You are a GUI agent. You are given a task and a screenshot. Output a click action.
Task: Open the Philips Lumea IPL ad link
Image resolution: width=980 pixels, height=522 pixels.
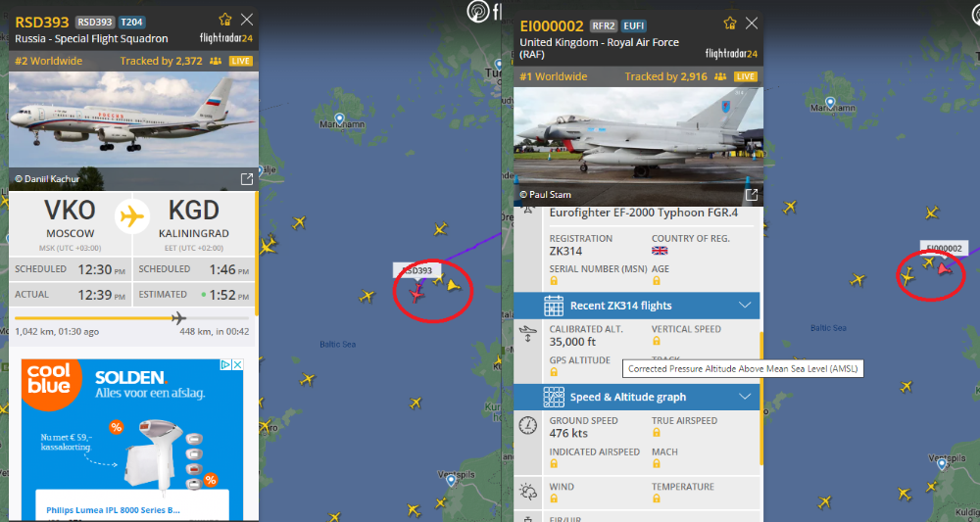113,510
